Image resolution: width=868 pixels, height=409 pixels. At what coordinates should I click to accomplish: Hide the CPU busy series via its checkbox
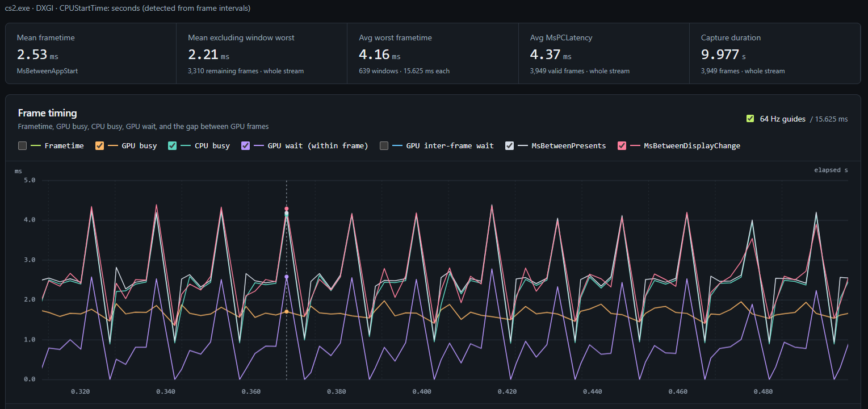coord(173,146)
